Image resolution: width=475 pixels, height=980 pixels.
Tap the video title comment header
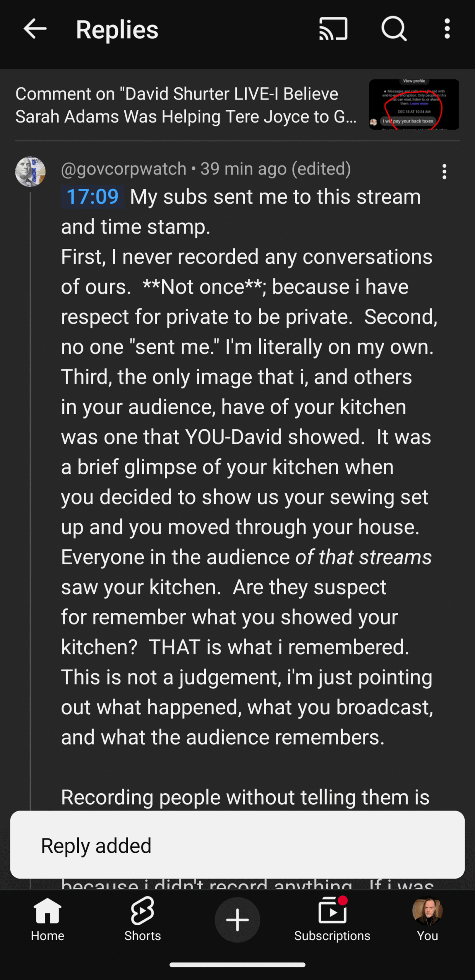pos(186,105)
